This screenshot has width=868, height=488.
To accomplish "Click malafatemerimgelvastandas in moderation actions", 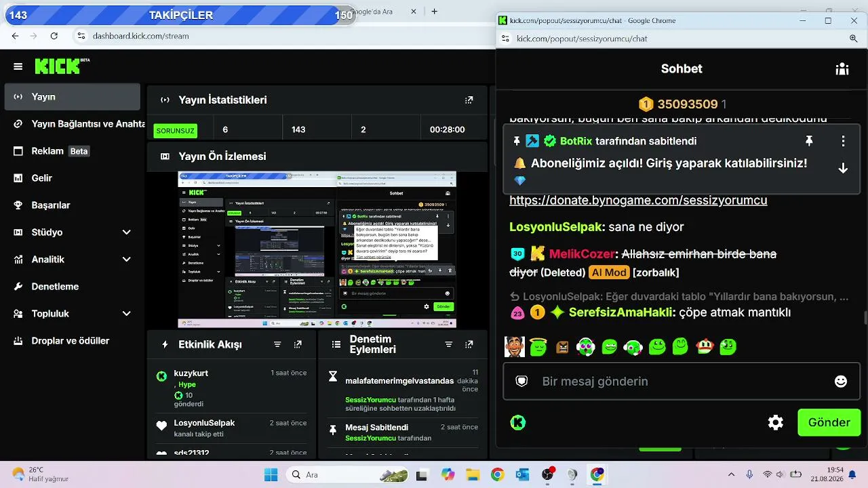I will pyautogui.click(x=399, y=381).
